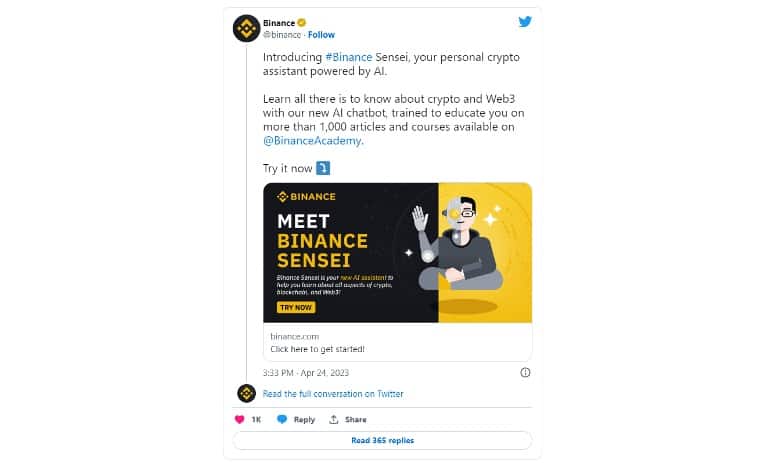Follow the Binance account
This screenshot has width=768, height=463.
tap(321, 35)
